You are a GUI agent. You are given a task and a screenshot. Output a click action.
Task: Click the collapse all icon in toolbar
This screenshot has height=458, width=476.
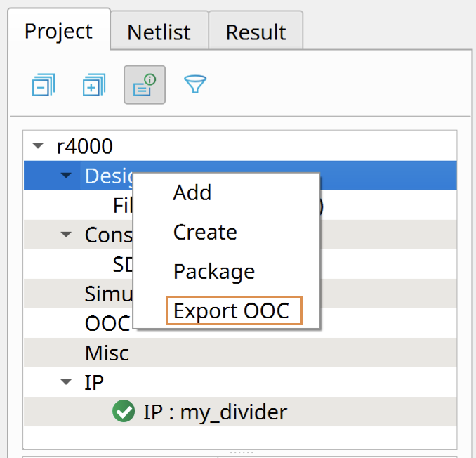pos(44,86)
